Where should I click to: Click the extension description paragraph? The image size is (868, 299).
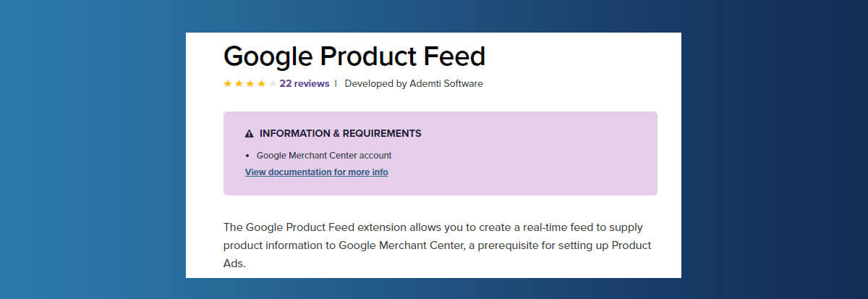(438, 245)
